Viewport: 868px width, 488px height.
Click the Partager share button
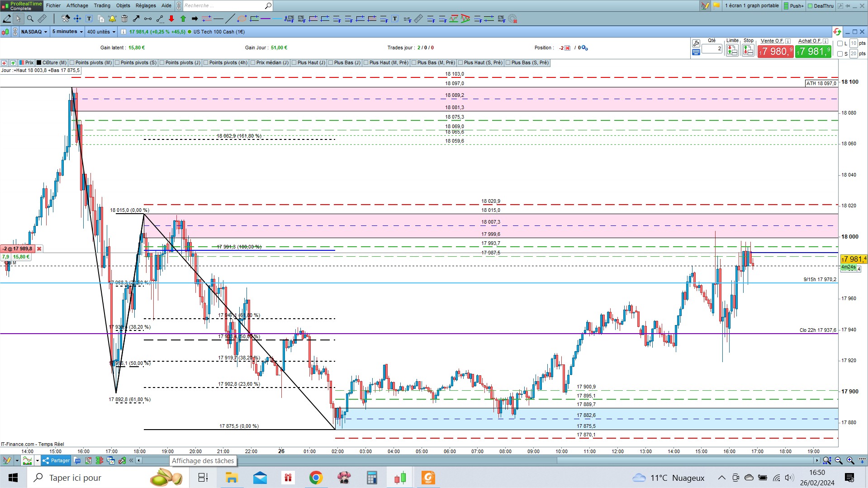56,460
